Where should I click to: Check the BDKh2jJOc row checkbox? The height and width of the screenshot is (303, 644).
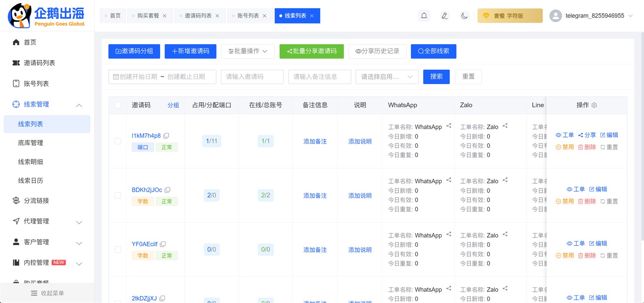118,195
